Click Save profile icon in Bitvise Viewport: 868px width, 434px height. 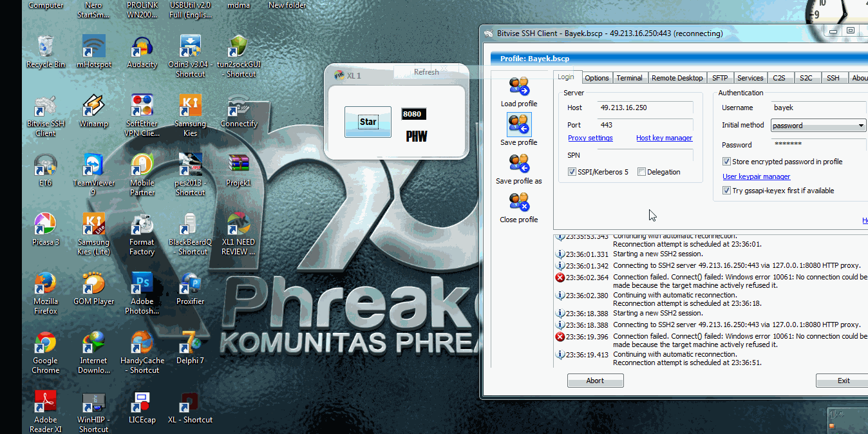(519, 124)
